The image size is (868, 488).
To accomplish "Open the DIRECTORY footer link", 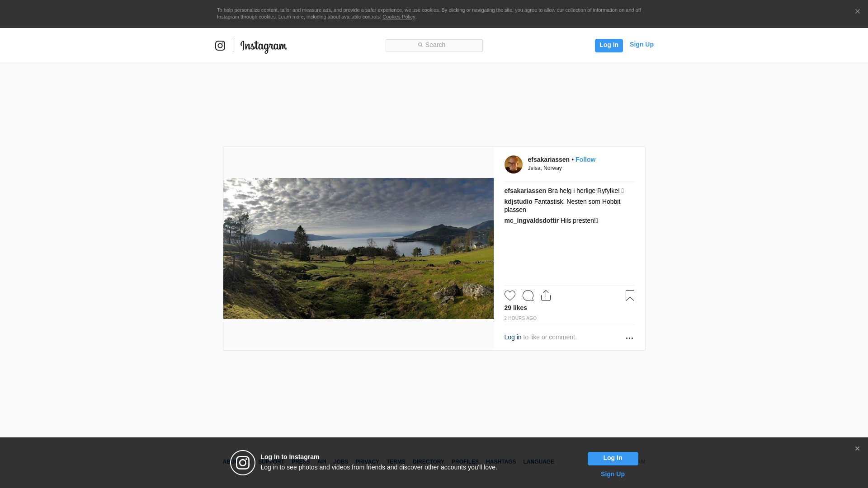I will pos(428,462).
